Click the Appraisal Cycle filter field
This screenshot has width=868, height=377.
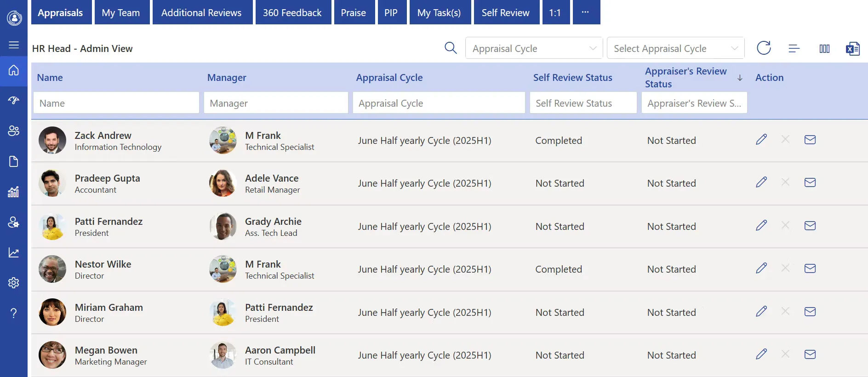click(439, 103)
